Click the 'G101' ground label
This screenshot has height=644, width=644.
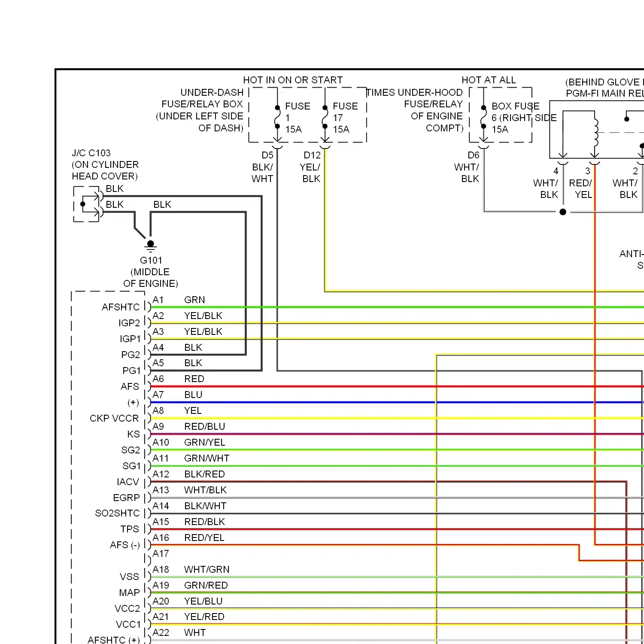click(x=151, y=260)
